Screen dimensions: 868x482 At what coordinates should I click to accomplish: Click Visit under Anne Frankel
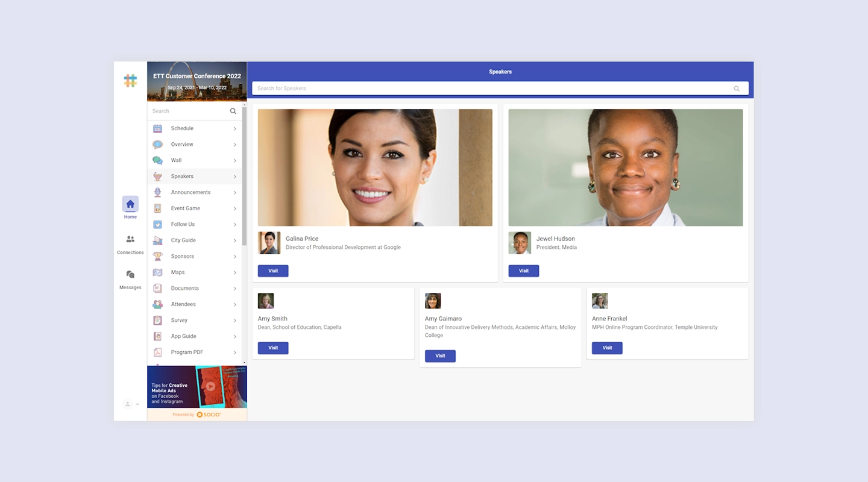(606, 348)
